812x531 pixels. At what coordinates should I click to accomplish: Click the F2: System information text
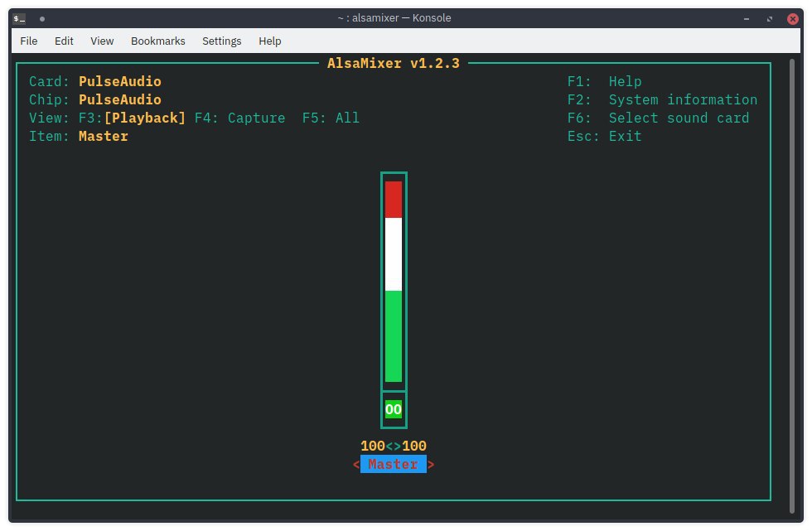[x=662, y=99]
